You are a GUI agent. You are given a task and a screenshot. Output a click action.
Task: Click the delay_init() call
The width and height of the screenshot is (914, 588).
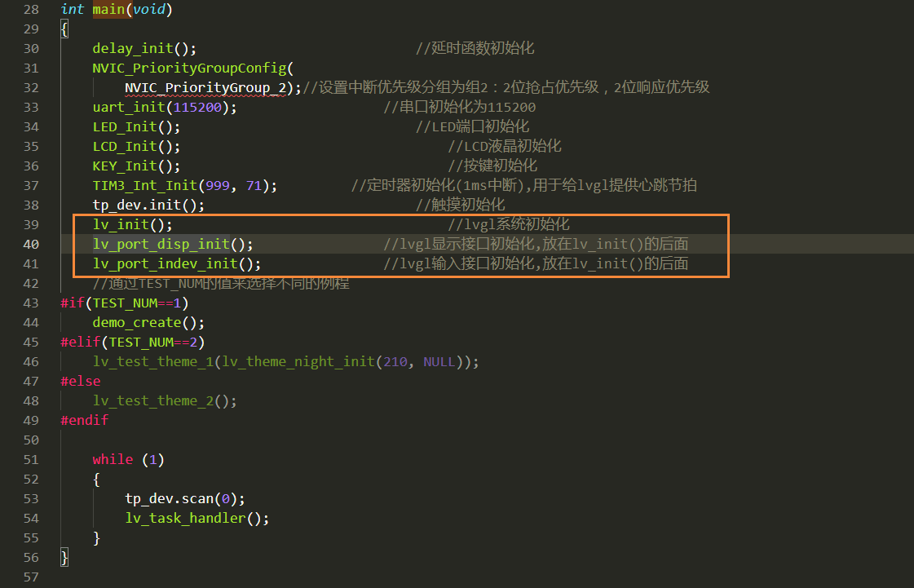click(x=144, y=48)
